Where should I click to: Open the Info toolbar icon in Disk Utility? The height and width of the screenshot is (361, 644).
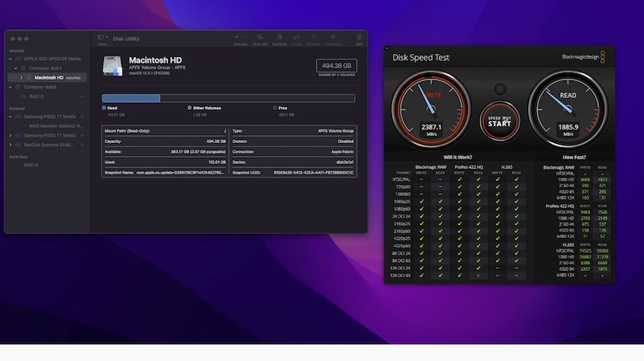[x=359, y=37]
